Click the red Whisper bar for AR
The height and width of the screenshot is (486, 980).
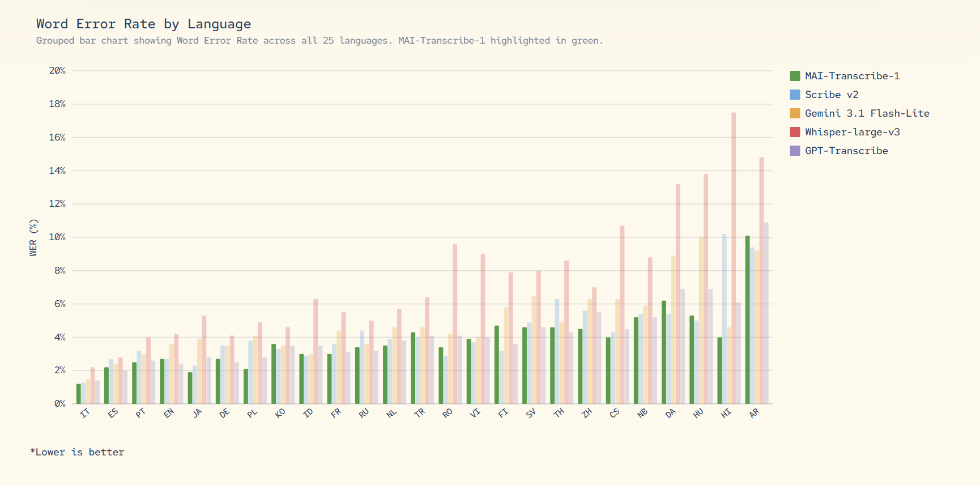tap(762, 280)
